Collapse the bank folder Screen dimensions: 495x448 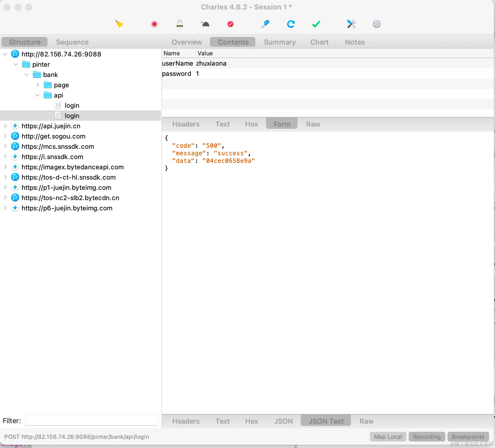click(x=26, y=75)
